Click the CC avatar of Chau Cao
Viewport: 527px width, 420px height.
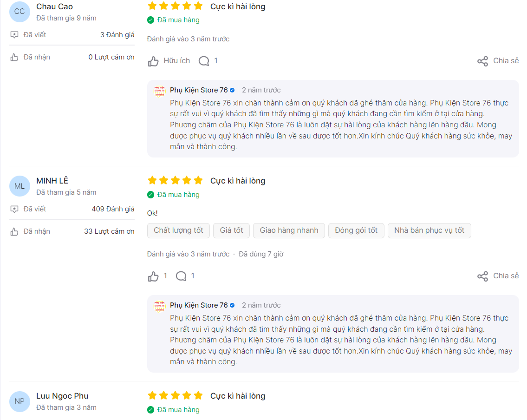[20, 12]
